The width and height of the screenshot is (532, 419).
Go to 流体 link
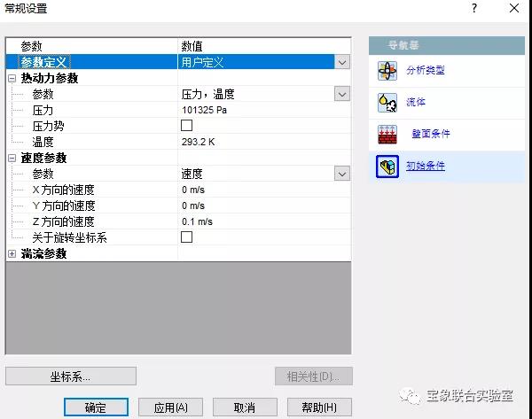[x=416, y=102]
